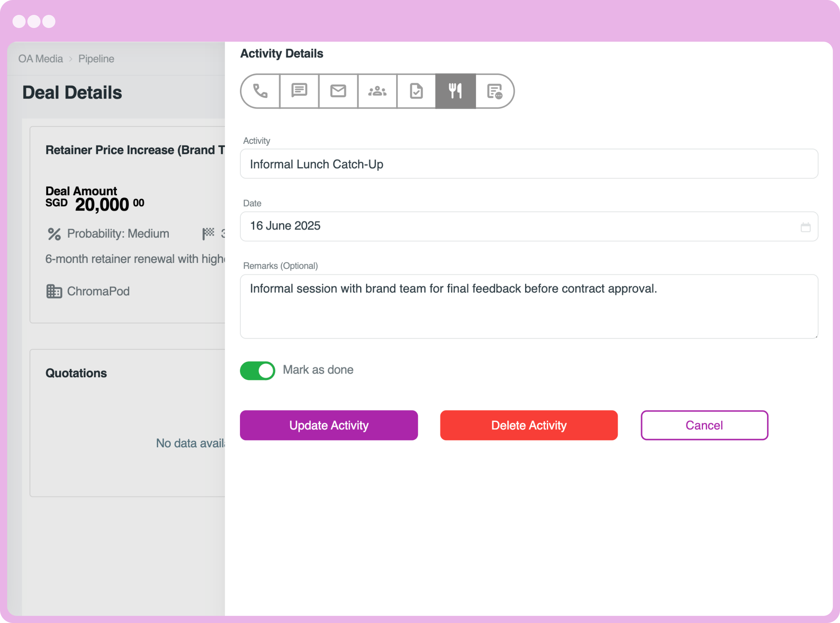The width and height of the screenshot is (840, 623).
Task: Navigate to Pipeline breadcrumb link
Action: [96, 59]
